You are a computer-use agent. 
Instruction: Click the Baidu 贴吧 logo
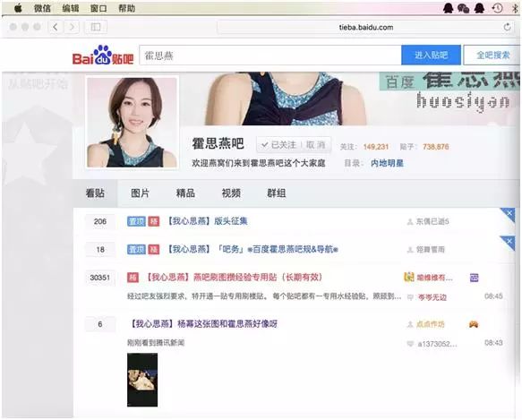coord(103,55)
